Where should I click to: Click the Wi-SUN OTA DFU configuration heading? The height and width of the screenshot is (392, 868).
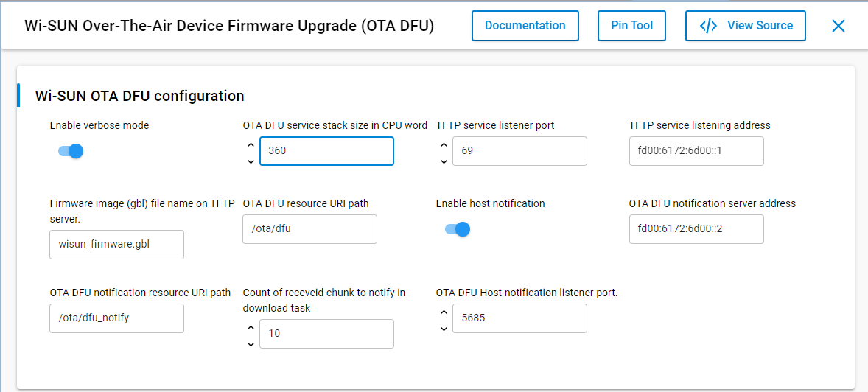coord(139,95)
